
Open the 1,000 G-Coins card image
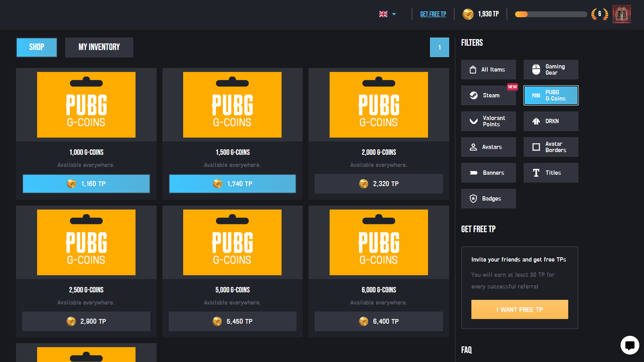tap(86, 105)
